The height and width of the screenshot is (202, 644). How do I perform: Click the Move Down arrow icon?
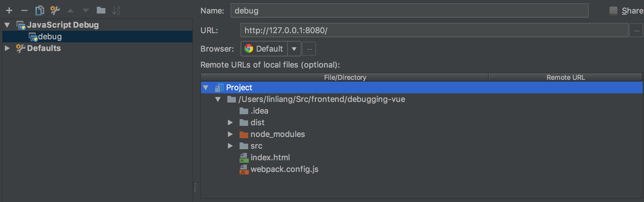pos(86,11)
